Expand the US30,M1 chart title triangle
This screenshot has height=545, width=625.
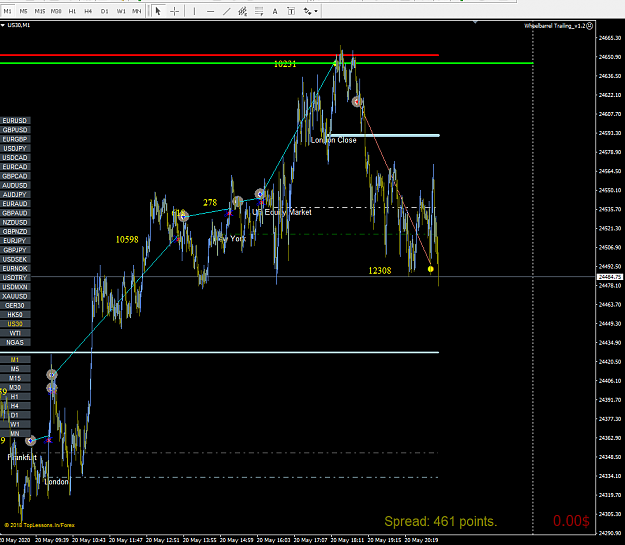pyautogui.click(x=3, y=25)
